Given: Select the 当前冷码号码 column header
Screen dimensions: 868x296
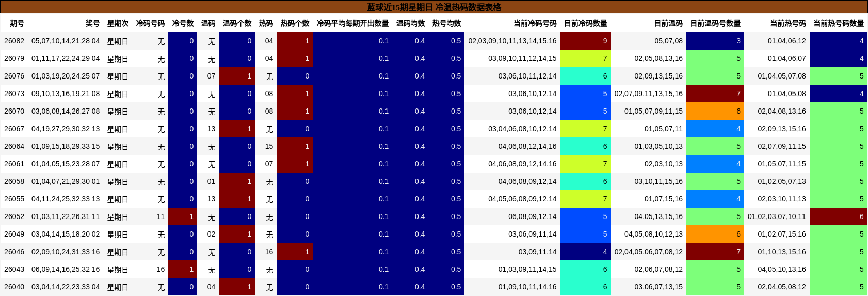Looking at the screenshot, I should coord(535,23).
